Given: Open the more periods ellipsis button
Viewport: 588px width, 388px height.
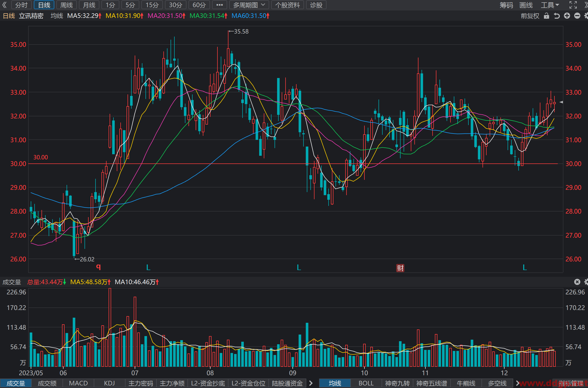Looking at the screenshot, I should pos(219,5).
